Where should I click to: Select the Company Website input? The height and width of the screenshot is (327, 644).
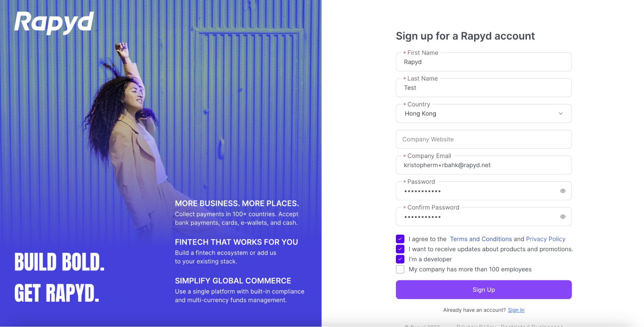pos(483,139)
